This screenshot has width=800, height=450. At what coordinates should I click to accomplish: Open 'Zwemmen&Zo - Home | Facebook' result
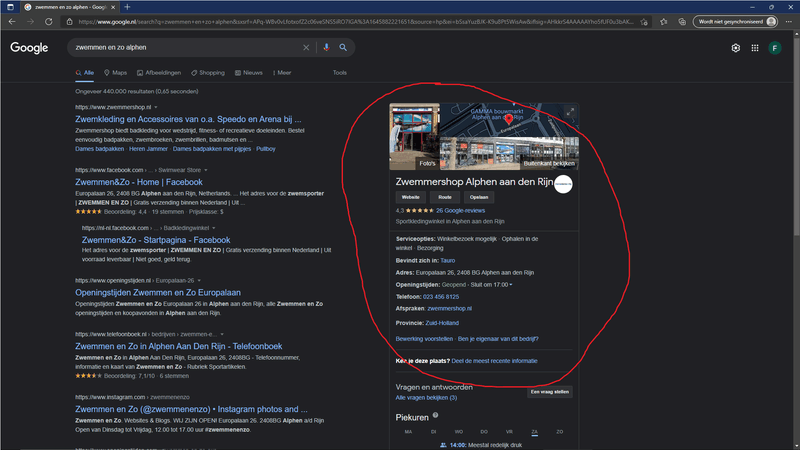pyautogui.click(x=139, y=182)
